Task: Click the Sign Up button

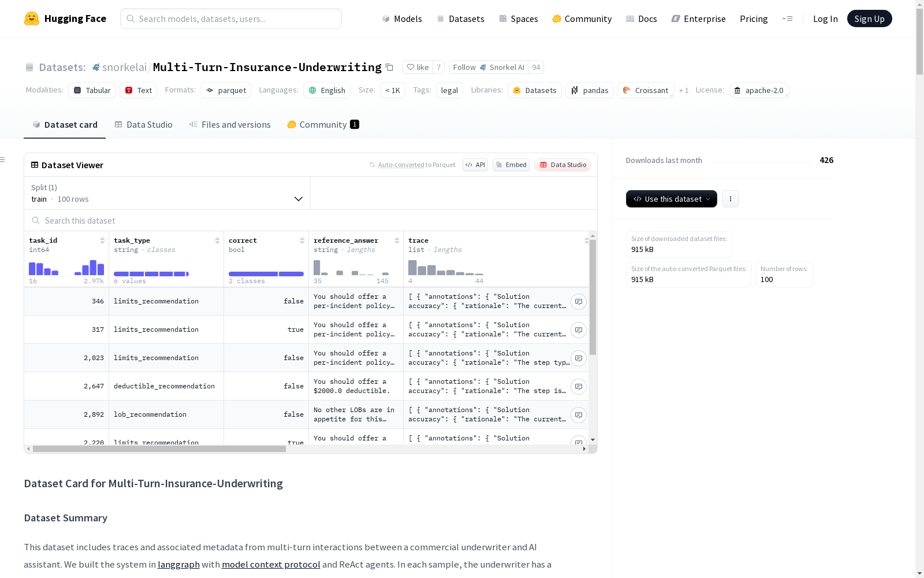Action: (869, 18)
